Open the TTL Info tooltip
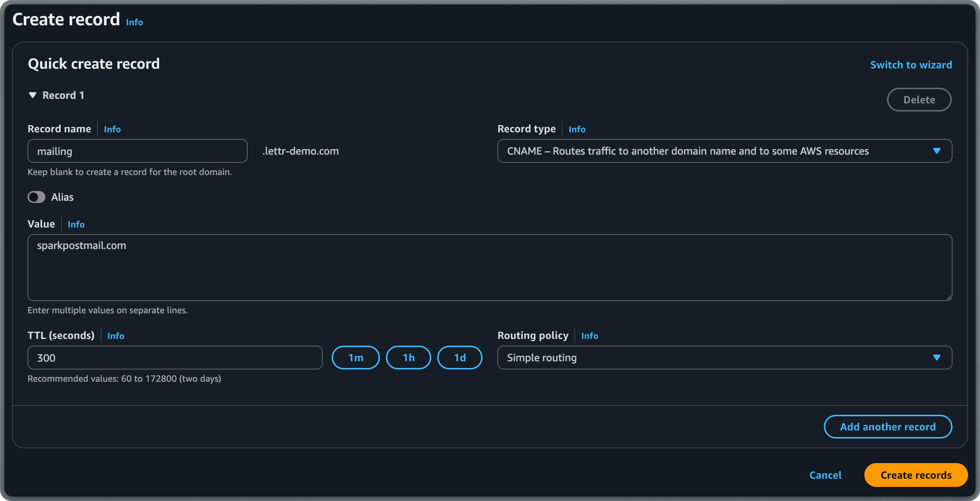This screenshot has width=980, height=501. (x=116, y=336)
